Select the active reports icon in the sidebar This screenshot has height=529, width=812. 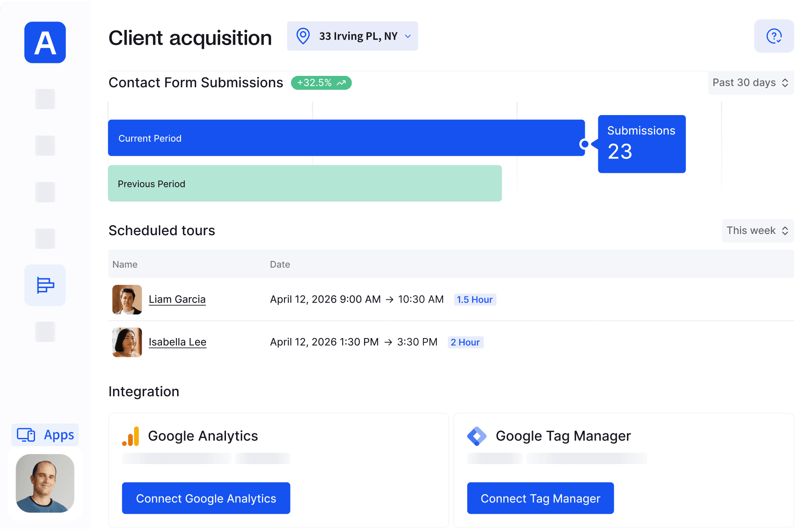coord(45,285)
